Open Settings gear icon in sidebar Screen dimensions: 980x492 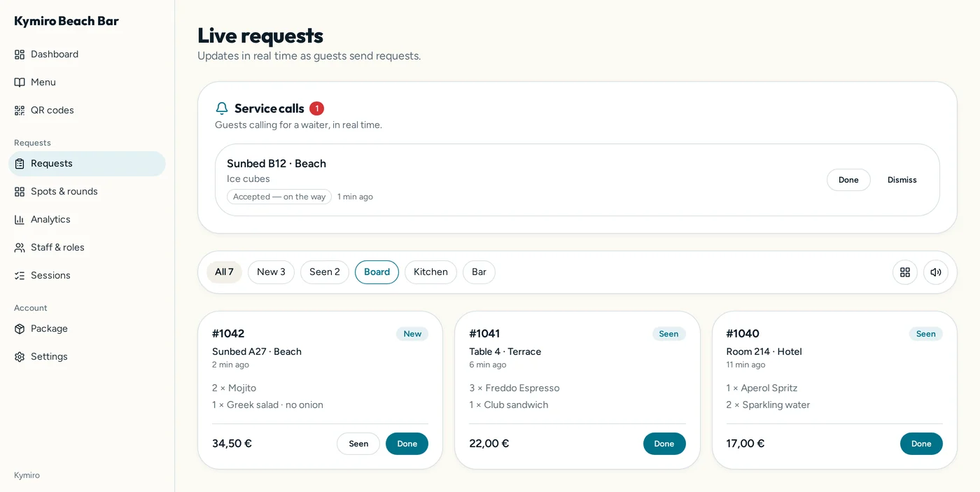click(x=20, y=357)
